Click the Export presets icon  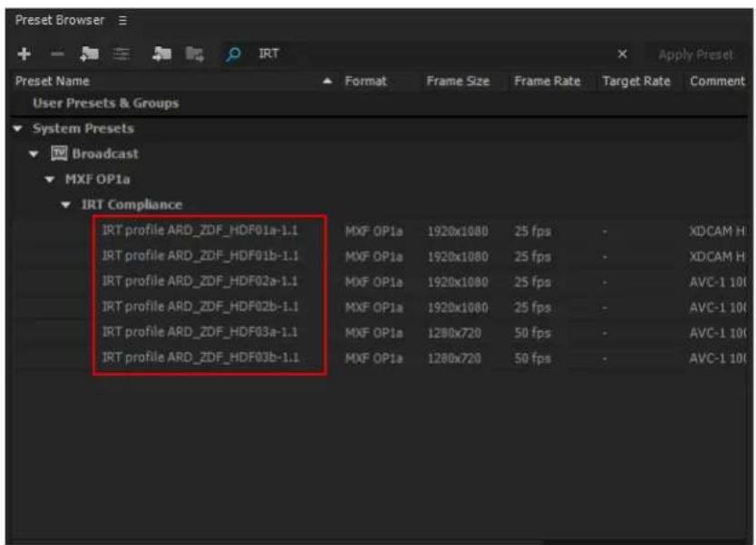click(195, 54)
